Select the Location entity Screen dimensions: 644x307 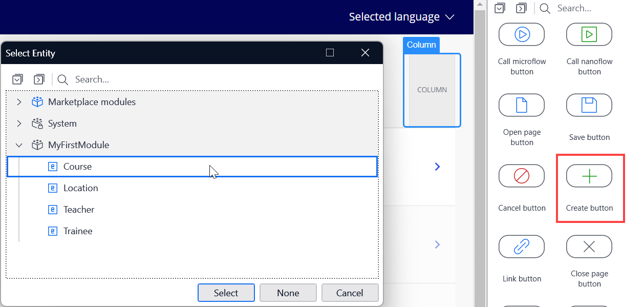[x=80, y=188]
